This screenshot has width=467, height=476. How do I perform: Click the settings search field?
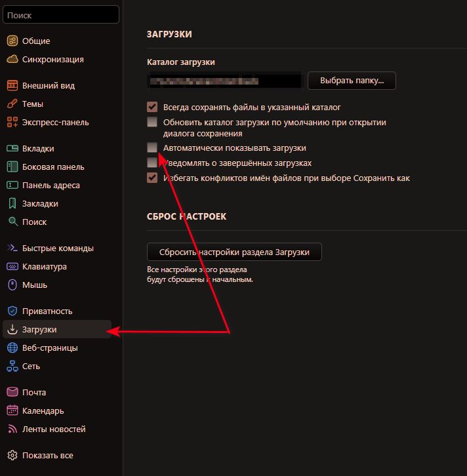60,15
